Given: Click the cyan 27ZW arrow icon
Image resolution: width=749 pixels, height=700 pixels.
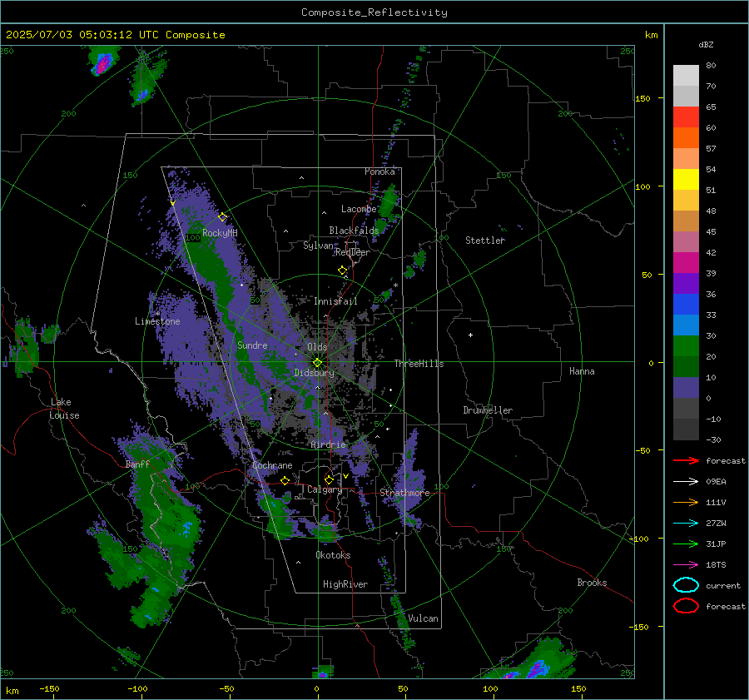Looking at the screenshot, I should [686, 524].
